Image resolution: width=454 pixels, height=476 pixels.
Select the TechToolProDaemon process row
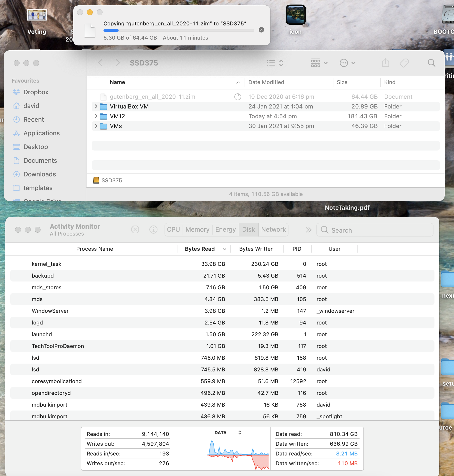coord(222,346)
